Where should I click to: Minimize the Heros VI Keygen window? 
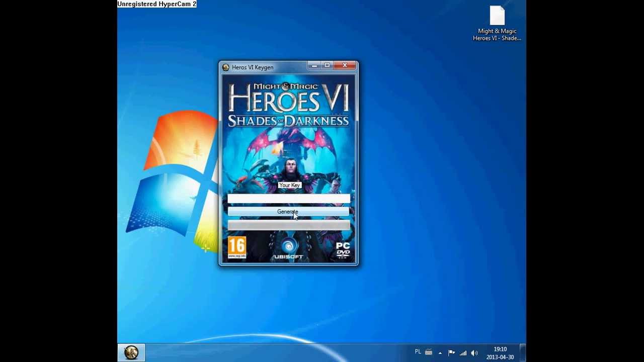click(x=314, y=65)
